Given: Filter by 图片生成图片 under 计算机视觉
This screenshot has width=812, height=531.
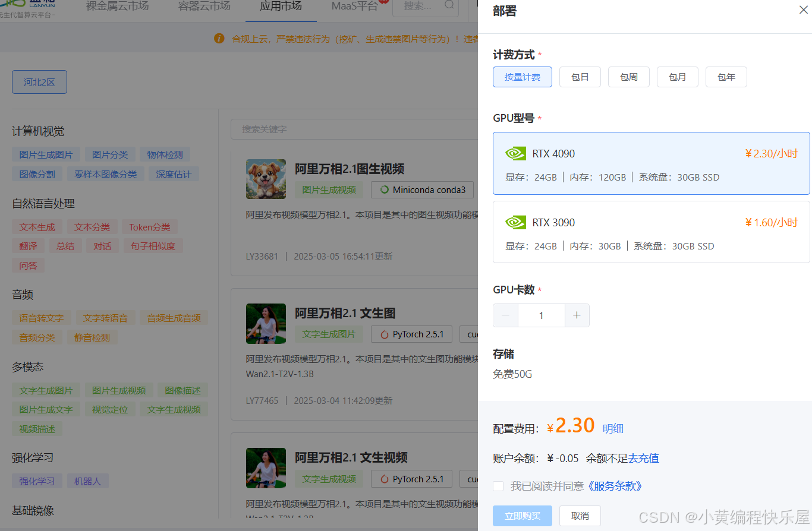Looking at the screenshot, I should [46, 154].
